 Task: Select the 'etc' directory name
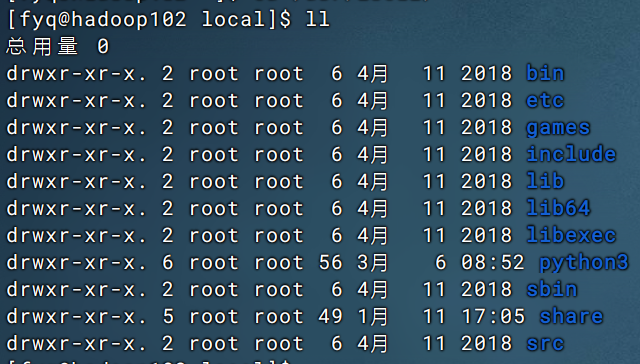[x=545, y=100]
